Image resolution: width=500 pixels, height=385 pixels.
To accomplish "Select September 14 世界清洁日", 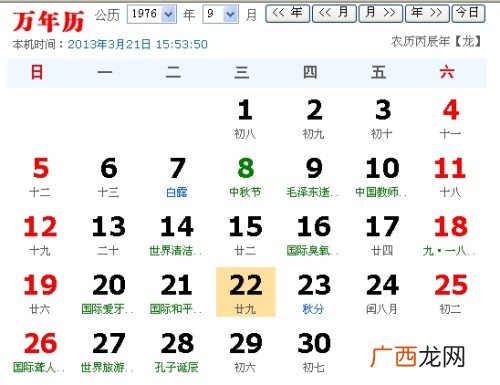I will tap(177, 236).
